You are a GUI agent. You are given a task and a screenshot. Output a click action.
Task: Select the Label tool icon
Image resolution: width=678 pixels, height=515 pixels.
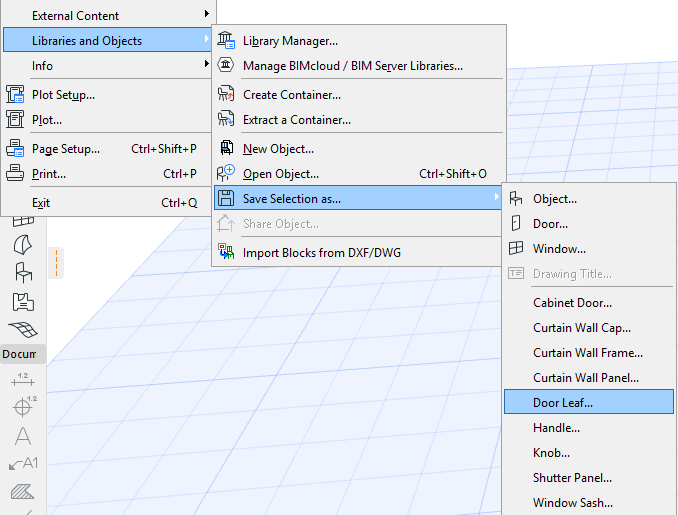(x=22, y=464)
